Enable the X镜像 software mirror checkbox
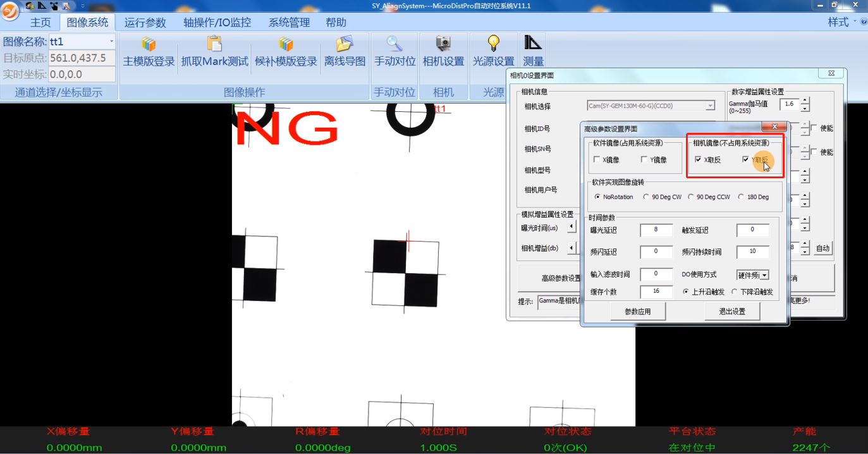 pyautogui.click(x=597, y=160)
